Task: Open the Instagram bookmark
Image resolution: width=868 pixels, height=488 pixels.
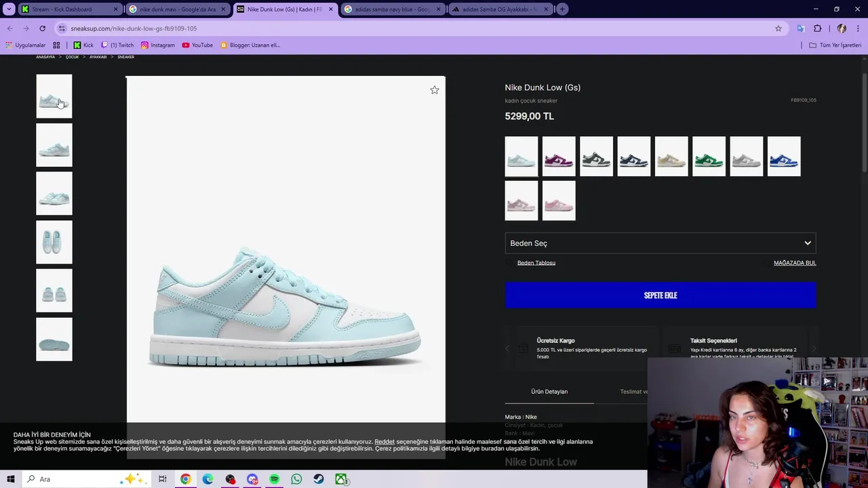Action: (x=158, y=45)
